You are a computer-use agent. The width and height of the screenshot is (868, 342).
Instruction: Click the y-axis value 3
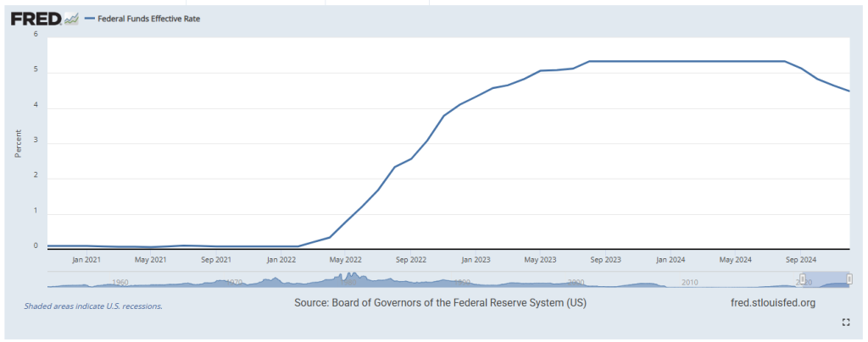coord(36,141)
